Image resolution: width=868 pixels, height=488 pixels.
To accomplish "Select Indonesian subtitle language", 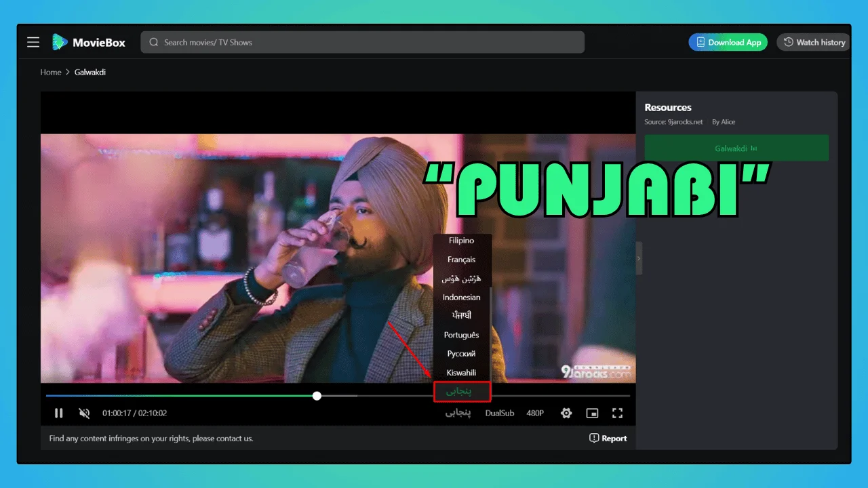I will [x=461, y=298].
